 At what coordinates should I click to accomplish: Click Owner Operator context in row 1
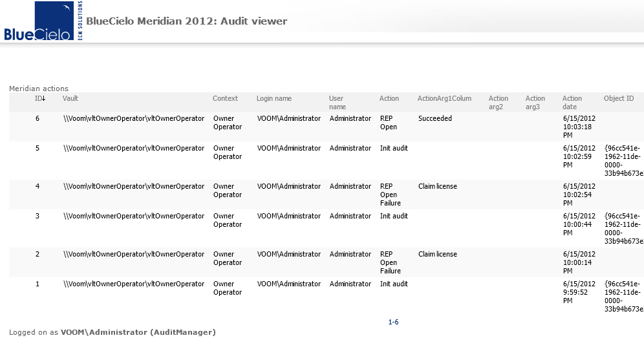point(228,288)
